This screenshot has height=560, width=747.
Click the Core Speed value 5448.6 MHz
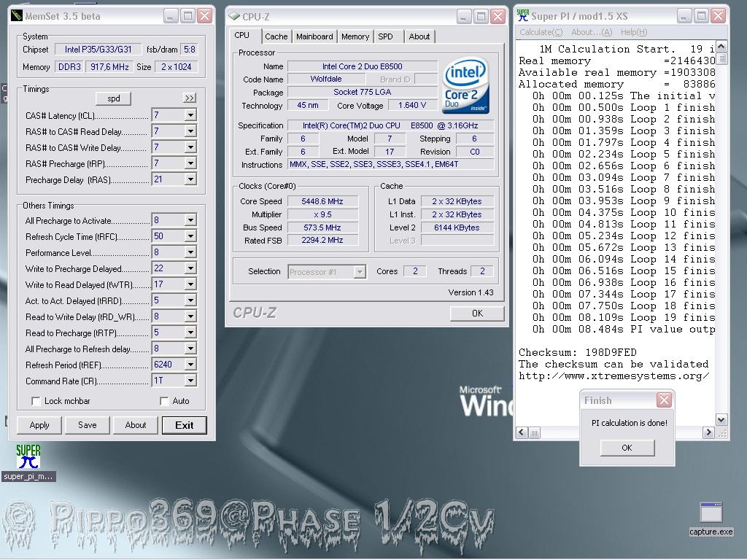tap(322, 201)
